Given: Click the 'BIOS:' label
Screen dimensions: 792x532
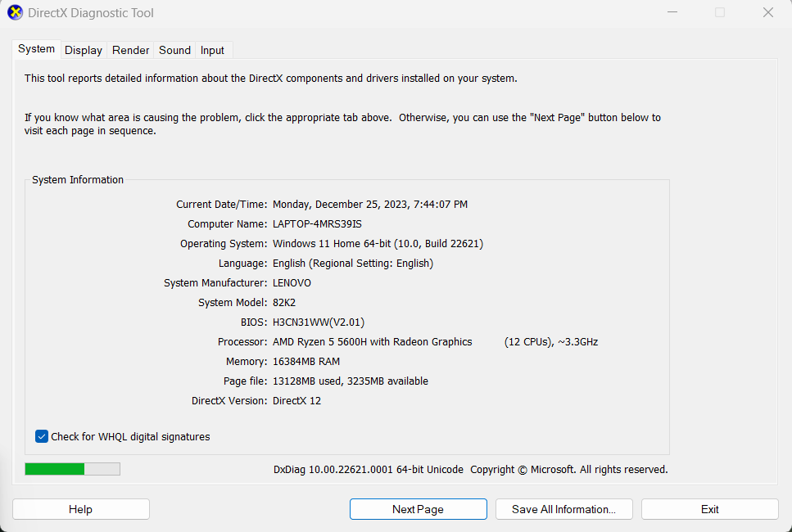Looking at the screenshot, I should [x=254, y=322].
